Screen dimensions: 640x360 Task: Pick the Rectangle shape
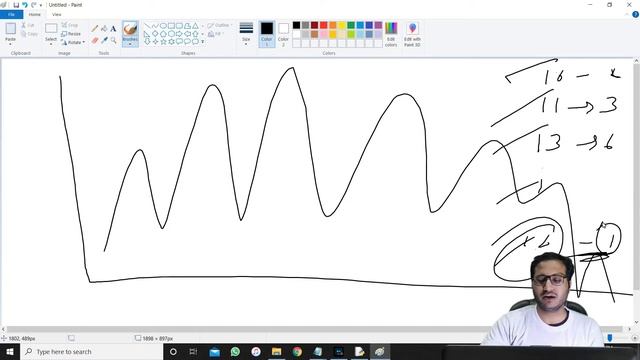coord(171,26)
